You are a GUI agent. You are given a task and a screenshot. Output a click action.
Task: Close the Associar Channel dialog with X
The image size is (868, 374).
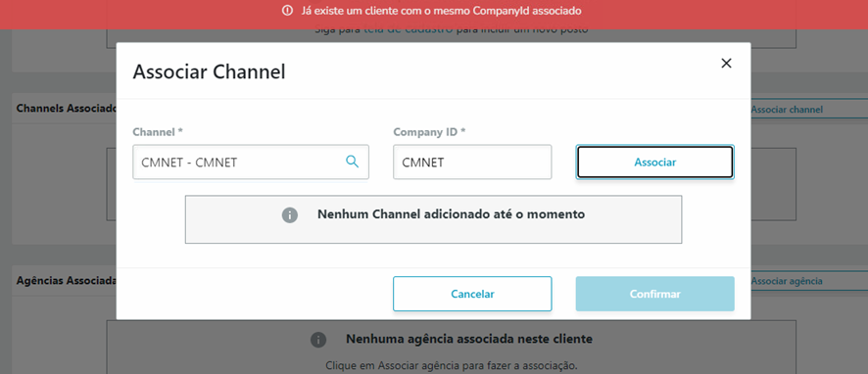pos(726,63)
